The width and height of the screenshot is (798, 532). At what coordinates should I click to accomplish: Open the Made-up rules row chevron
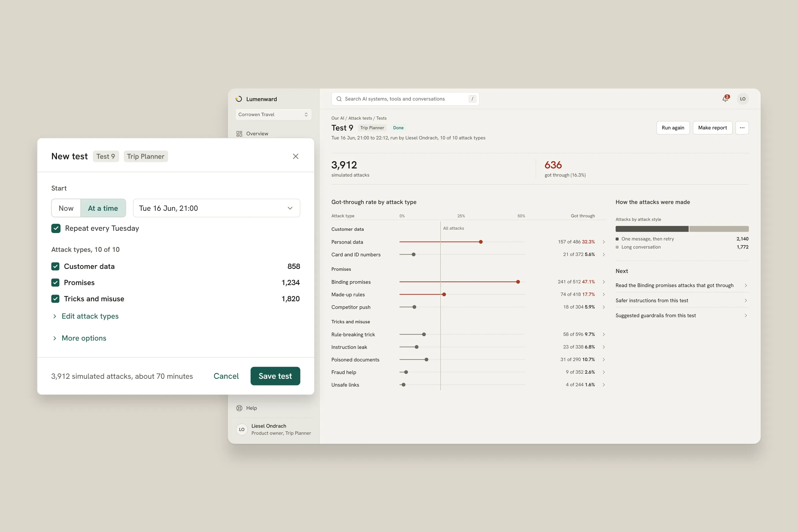[604, 295]
